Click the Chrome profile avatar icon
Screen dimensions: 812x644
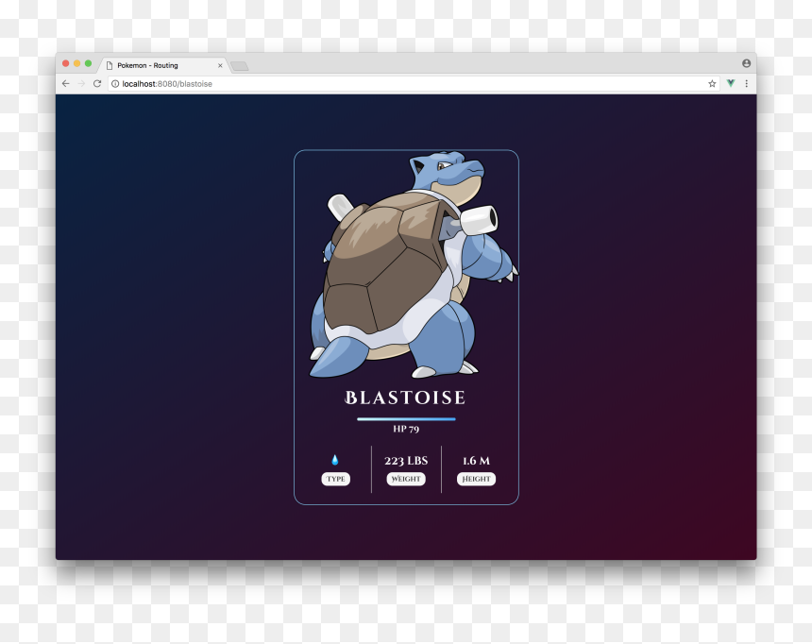pos(746,63)
